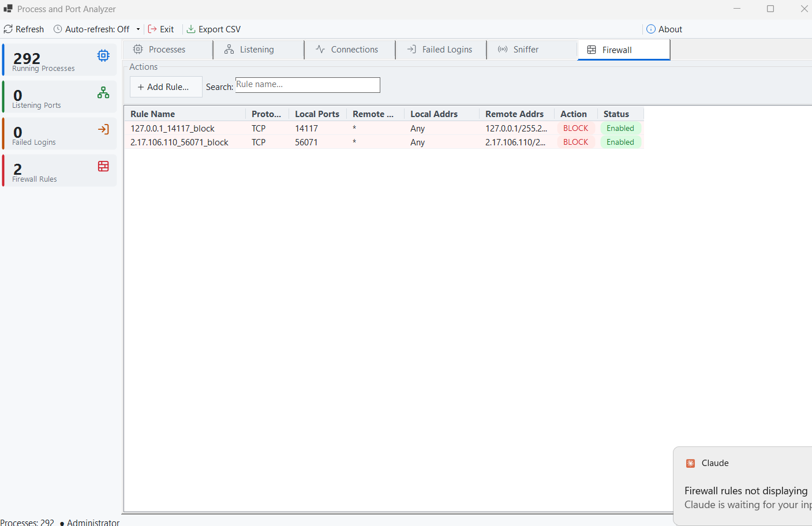The height and width of the screenshot is (526, 812).
Task: Sort by Rule Name column header
Action: 185,114
